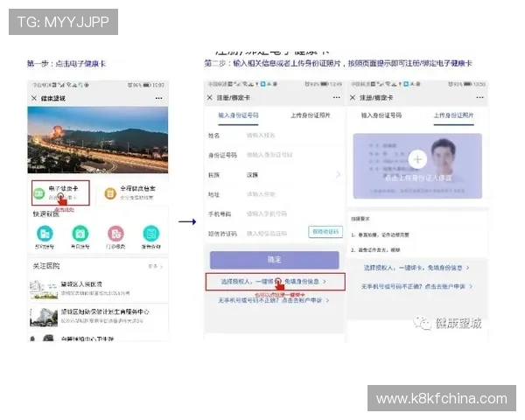Tap the 门诊缴费 pink payment icon
The height and width of the screenshot is (420, 525).
tap(115, 234)
